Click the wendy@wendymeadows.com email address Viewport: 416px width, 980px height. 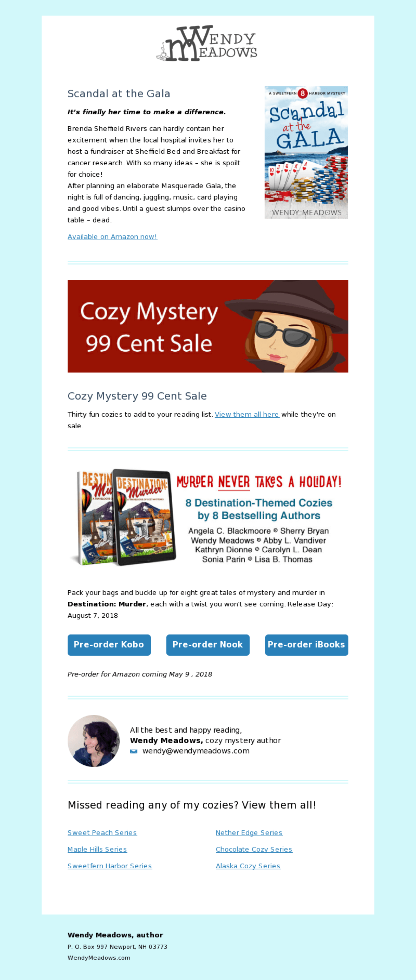coord(196,751)
